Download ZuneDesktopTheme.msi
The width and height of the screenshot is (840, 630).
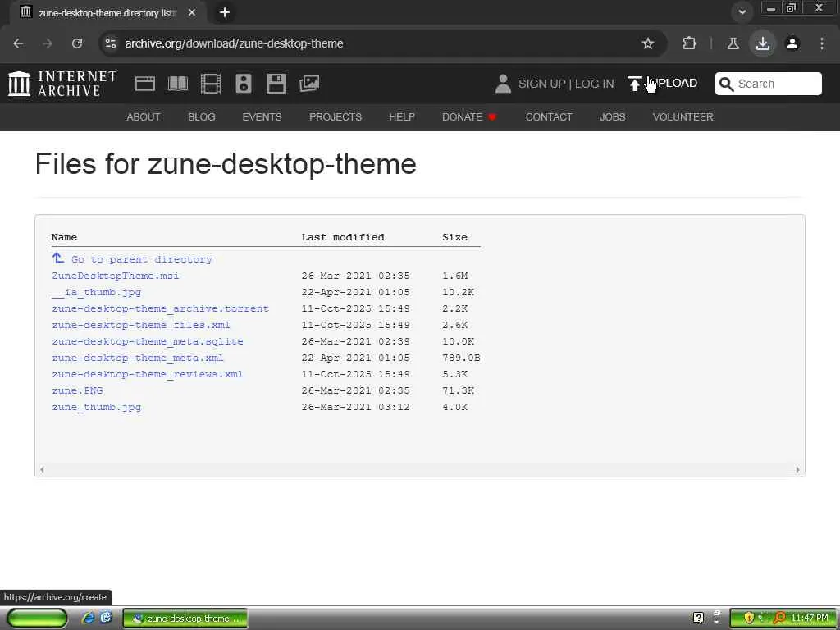pyautogui.click(x=115, y=276)
